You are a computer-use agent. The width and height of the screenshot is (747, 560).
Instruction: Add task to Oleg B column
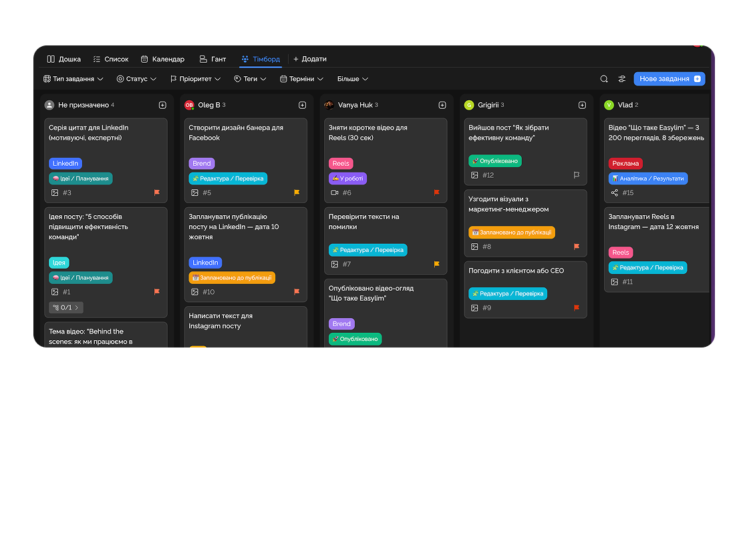pos(302,105)
